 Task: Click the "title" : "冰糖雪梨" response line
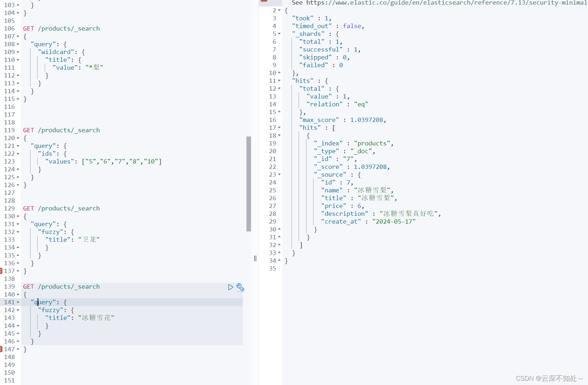point(359,198)
